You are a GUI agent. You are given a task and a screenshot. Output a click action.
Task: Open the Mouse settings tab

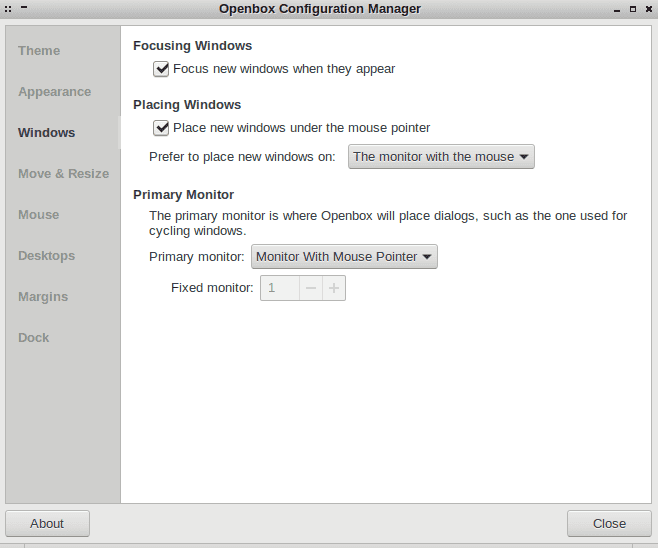click(x=38, y=215)
